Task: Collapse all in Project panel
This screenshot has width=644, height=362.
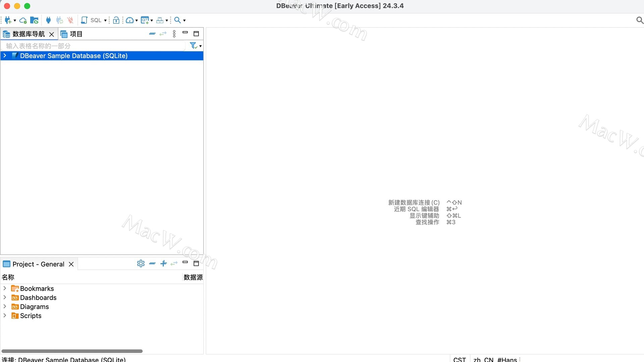Action: [x=152, y=263]
